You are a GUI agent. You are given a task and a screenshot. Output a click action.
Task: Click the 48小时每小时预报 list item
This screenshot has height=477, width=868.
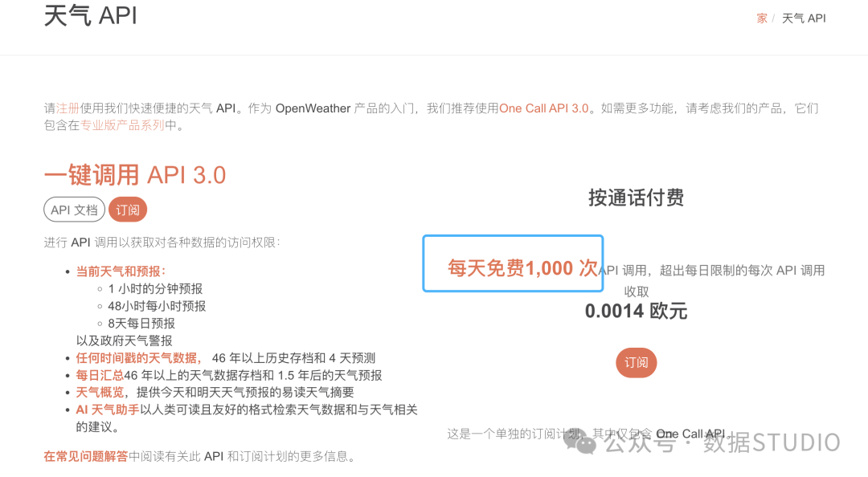click(157, 306)
